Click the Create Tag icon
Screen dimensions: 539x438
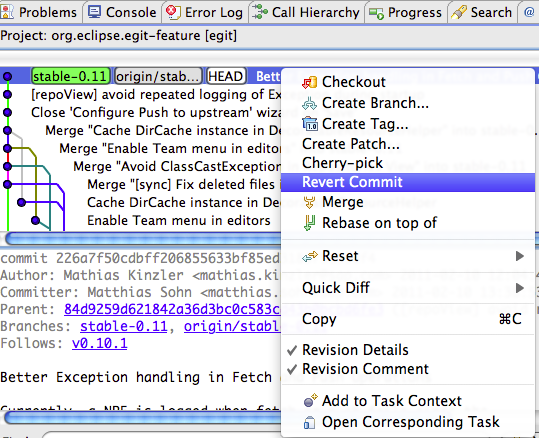pyautogui.click(x=310, y=124)
